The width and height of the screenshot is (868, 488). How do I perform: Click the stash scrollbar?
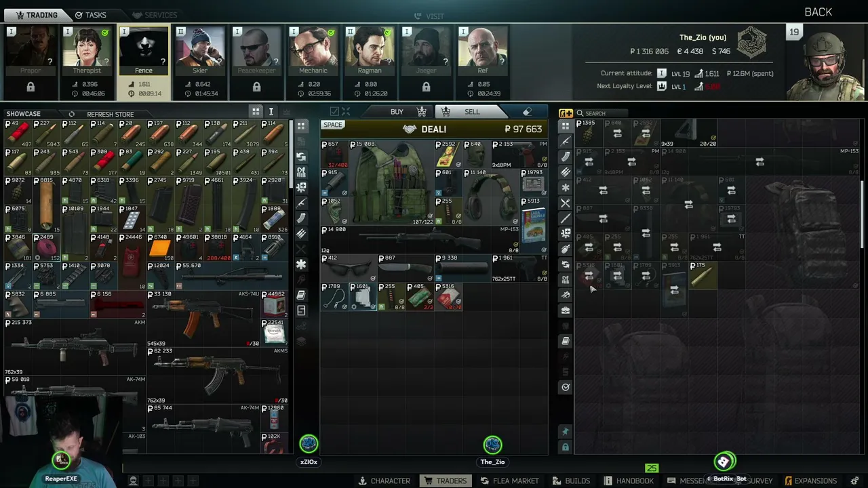[863, 213]
